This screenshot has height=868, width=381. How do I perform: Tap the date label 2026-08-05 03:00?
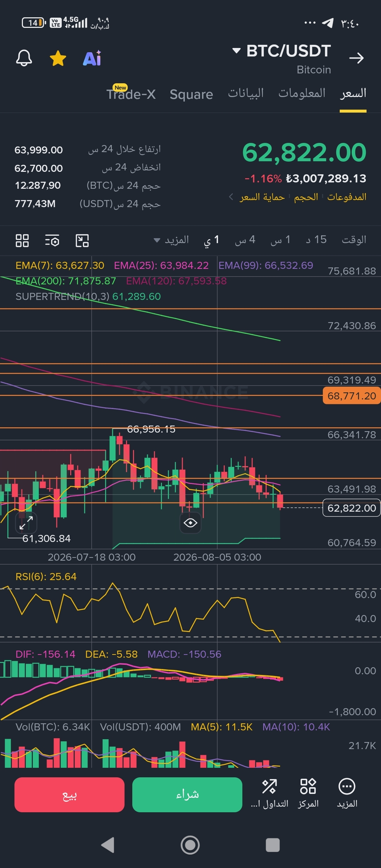tap(217, 557)
